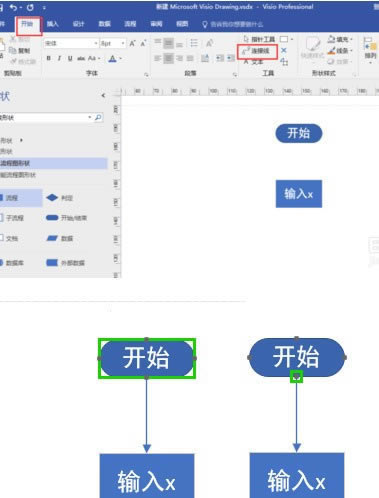Select the 跨职能流程图形状 stencil title
This screenshot has width=379, height=498.
18,175
